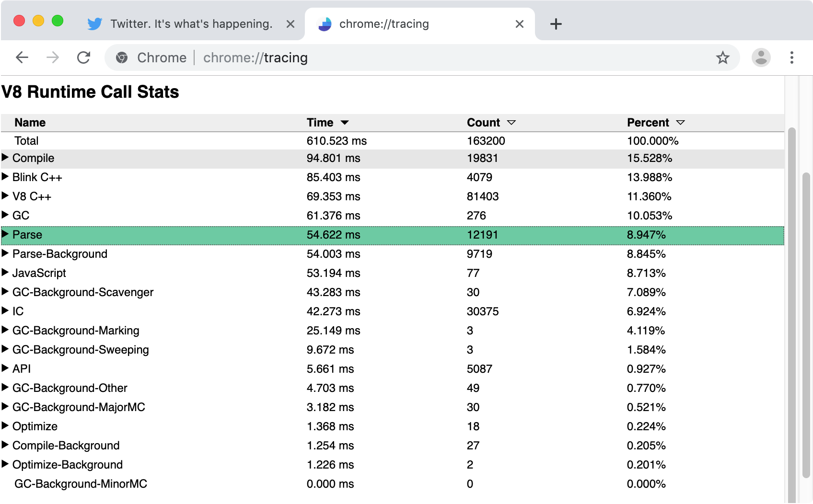This screenshot has height=504, width=813.
Task: Sort table by Percent column arrow
Action: [x=681, y=123]
